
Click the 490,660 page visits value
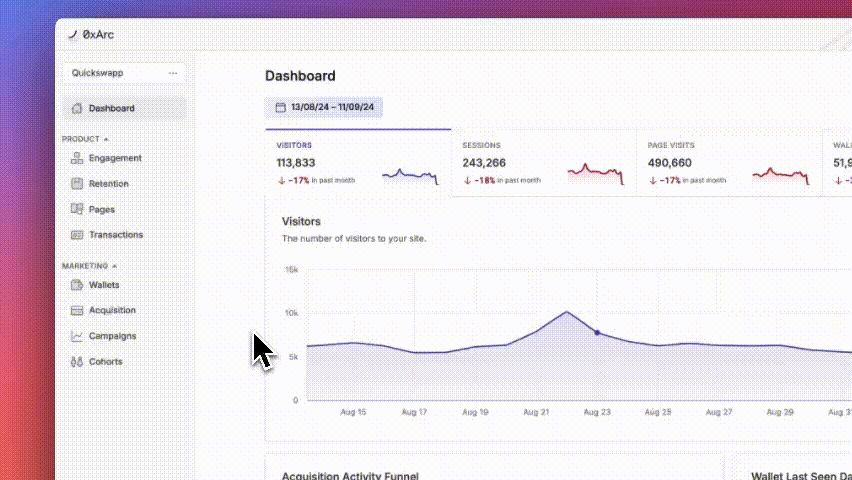pos(669,163)
